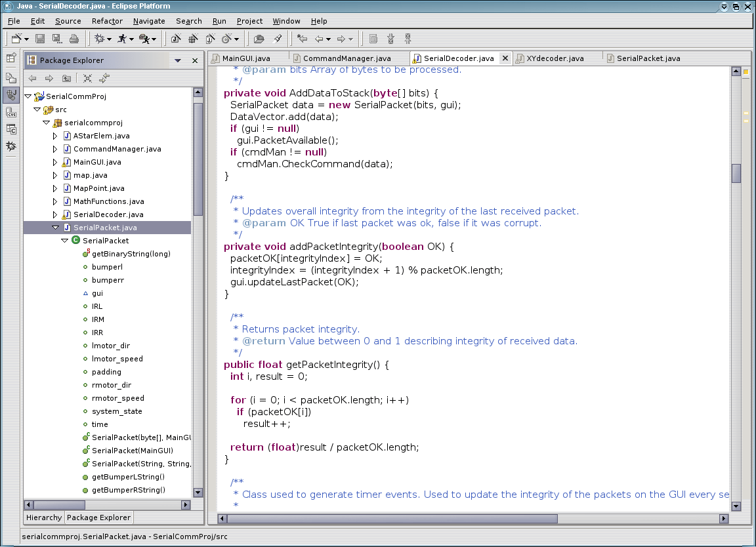Expand the AStarElem.java node

point(55,136)
